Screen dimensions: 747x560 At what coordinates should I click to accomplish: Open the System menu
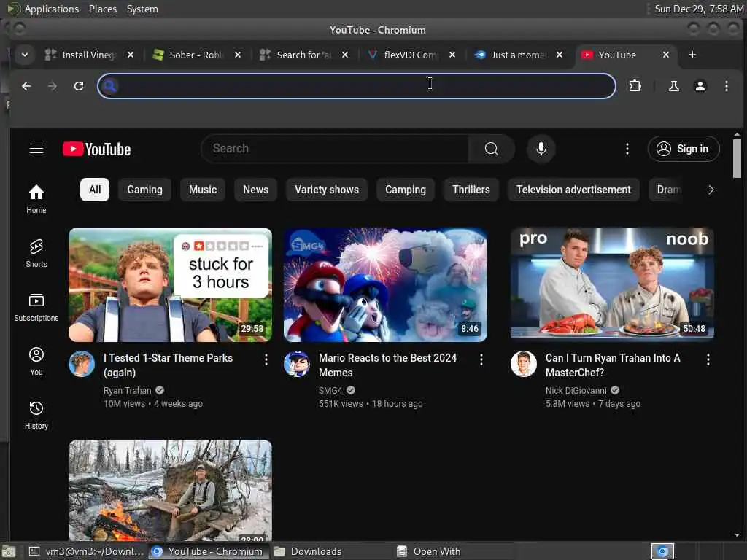142,9
